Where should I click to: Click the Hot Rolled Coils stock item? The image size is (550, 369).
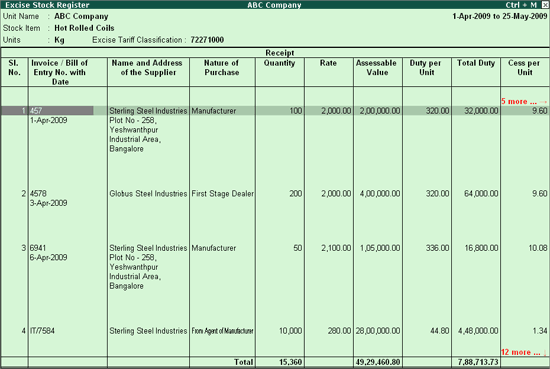pos(84,28)
